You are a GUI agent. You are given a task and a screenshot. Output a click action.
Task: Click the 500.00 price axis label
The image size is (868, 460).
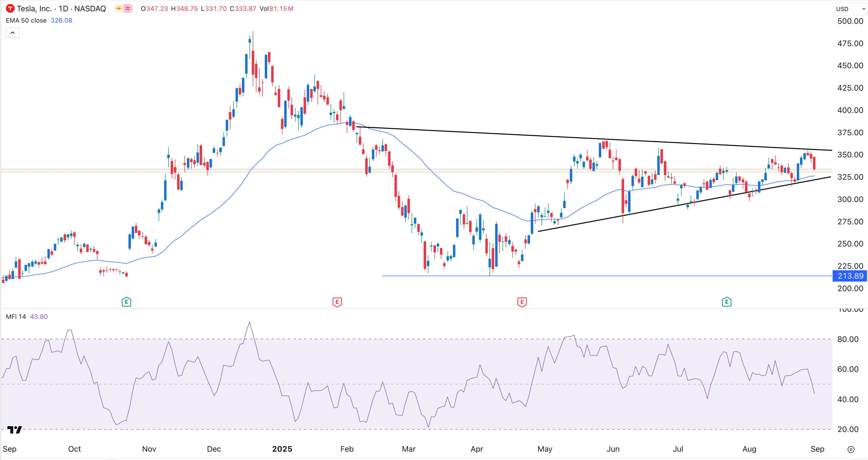[850, 21]
